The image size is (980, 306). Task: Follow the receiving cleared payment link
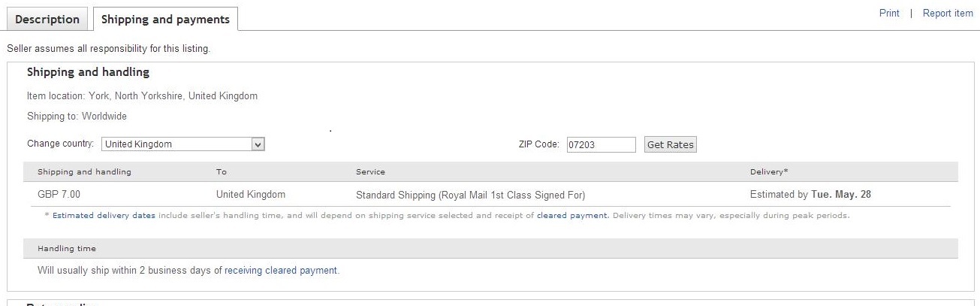pos(282,271)
